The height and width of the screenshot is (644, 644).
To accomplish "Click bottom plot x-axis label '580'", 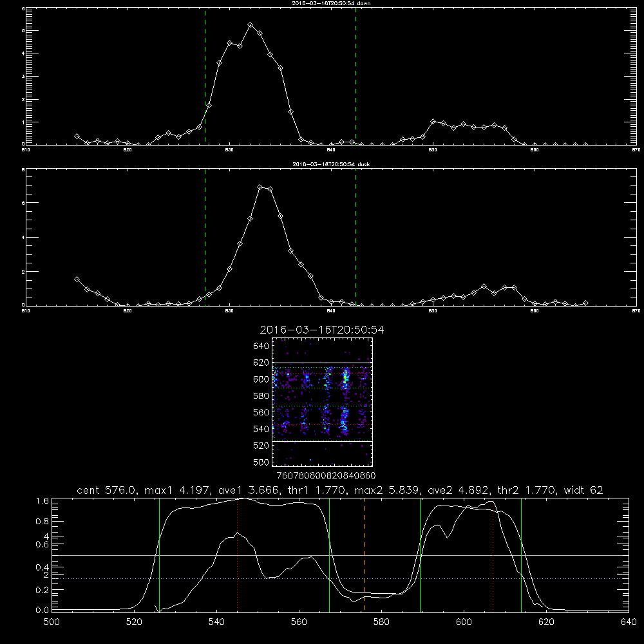I will (x=381, y=622).
